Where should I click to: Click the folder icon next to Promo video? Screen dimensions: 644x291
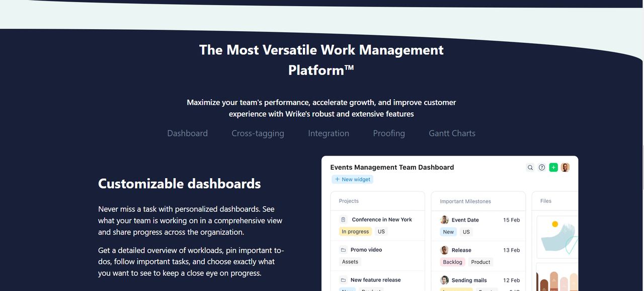(x=343, y=250)
